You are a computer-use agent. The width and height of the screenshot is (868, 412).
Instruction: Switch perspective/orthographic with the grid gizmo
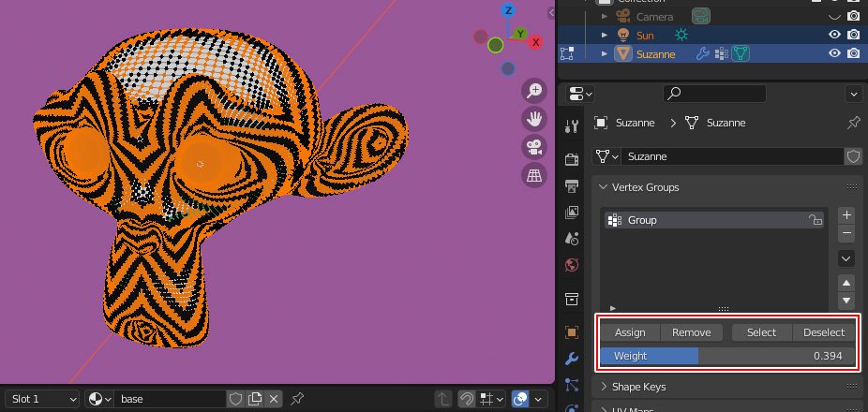pyautogui.click(x=534, y=175)
